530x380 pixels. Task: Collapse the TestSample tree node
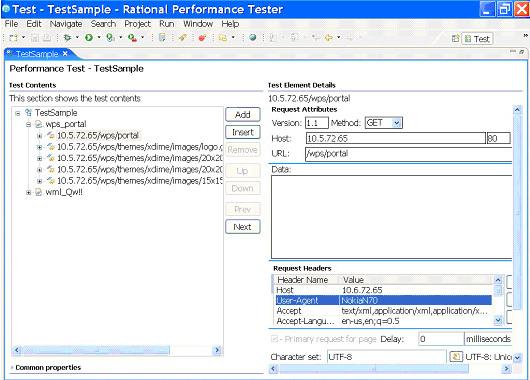tap(18, 113)
